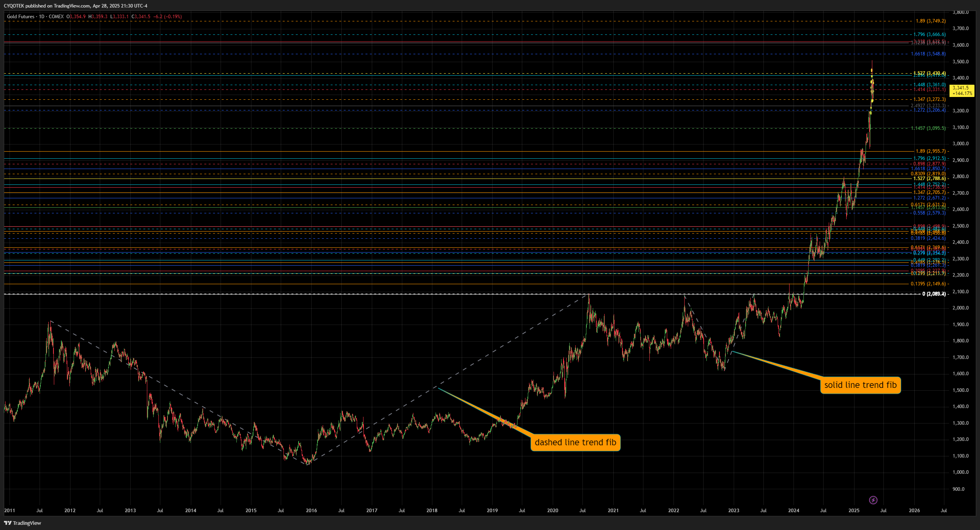
Task: Click the price axis value 1,000.0
Action: point(961,472)
